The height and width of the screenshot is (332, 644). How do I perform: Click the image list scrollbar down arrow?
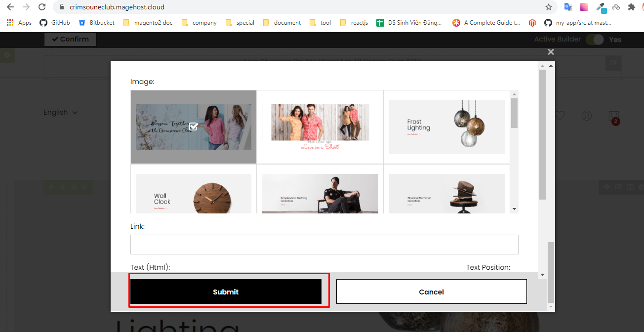pyautogui.click(x=514, y=209)
